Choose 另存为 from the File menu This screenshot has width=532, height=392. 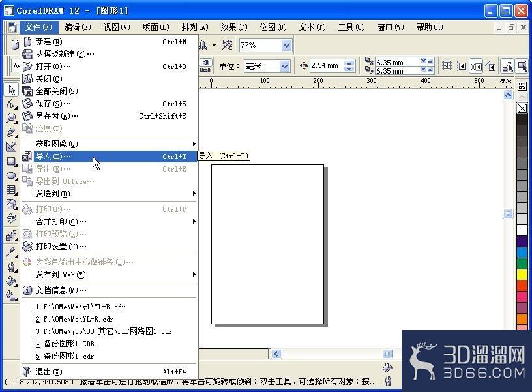click(x=110, y=116)
